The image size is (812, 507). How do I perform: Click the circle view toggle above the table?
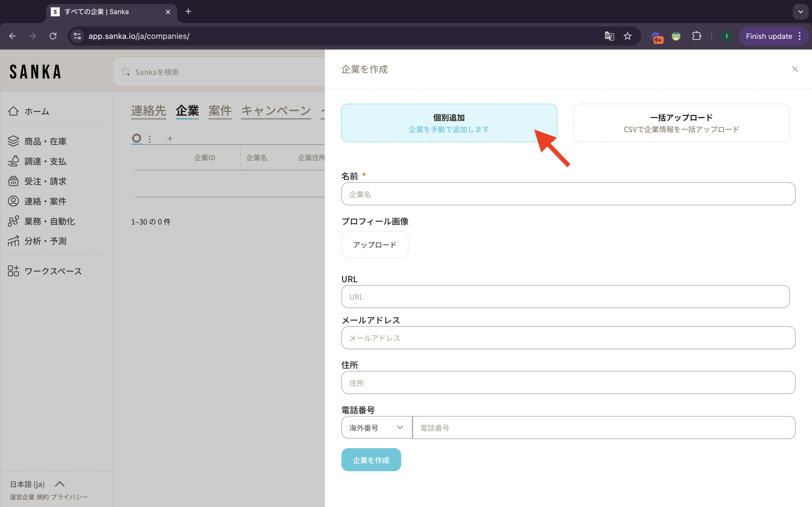point(136,138)
